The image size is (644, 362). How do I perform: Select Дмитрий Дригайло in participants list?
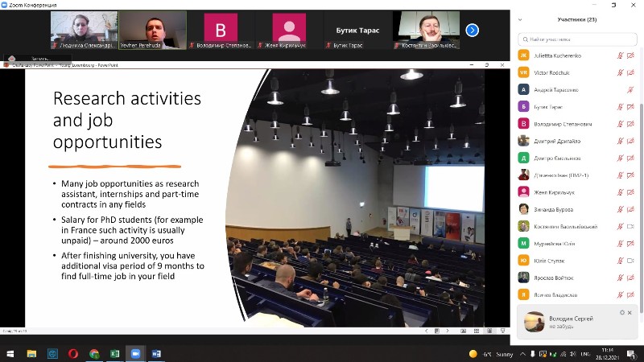tap(576, 141)
